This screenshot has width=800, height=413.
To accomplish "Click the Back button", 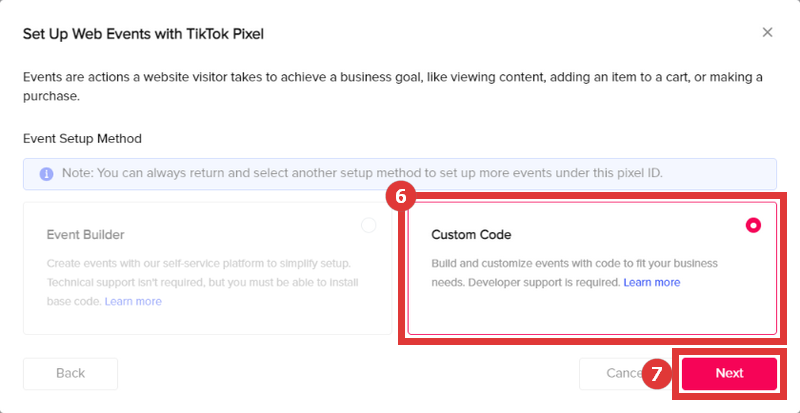I will click(x=70, y=373).
